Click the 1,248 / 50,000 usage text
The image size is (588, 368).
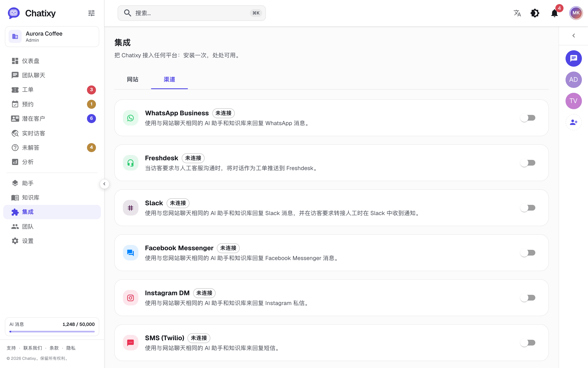78,324
